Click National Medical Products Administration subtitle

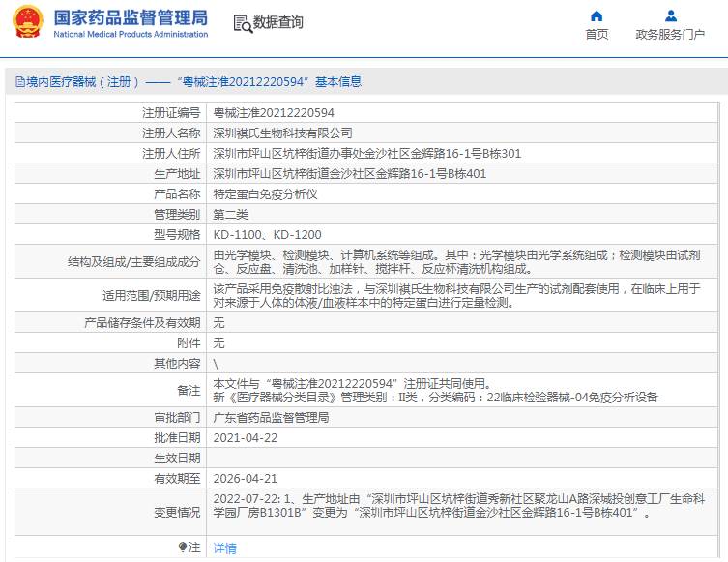click(131, 35)
